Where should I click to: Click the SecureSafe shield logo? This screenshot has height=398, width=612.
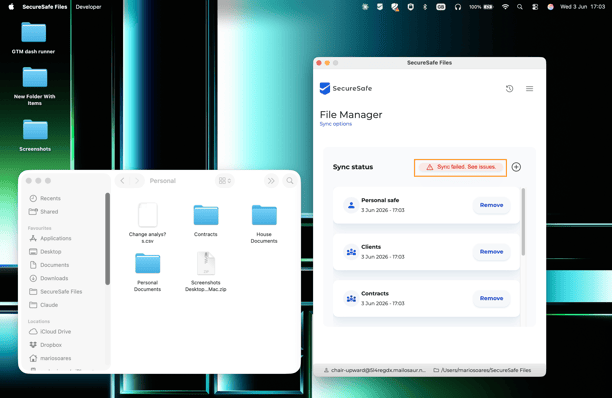tap(325, 88)
